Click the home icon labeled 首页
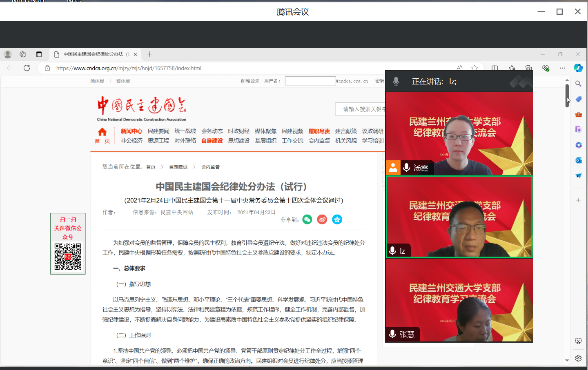The width and height of the screenshot is (588, 370). click(x=102, y=135)
